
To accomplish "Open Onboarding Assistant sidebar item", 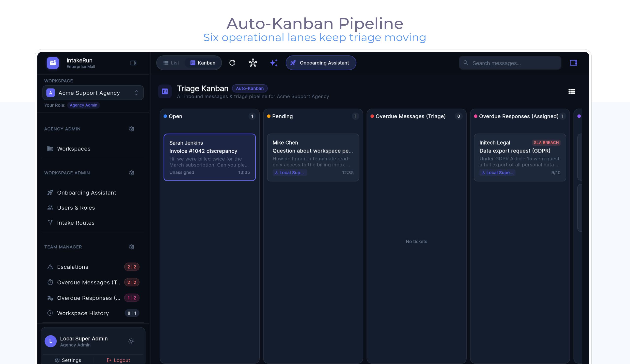I will [93, 193].
